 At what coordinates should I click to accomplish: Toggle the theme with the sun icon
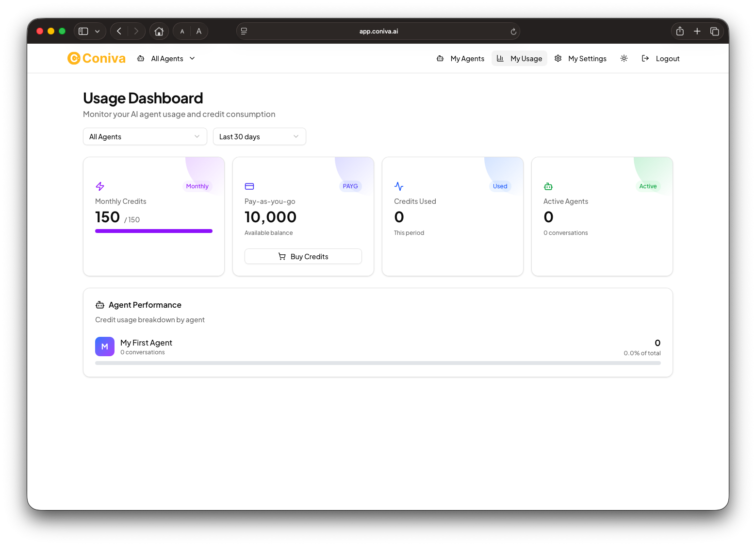tap(624, 58)
